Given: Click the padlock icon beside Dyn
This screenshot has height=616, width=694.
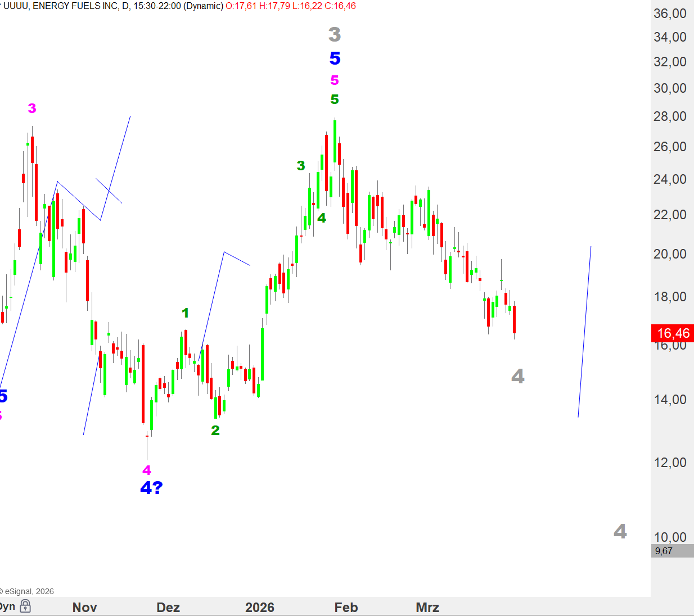Looking at the screenshot, I should pos(25,606).
